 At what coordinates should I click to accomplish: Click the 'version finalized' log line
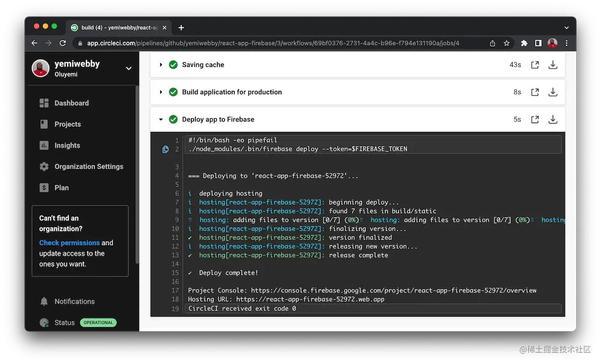[x=290, y=237]
